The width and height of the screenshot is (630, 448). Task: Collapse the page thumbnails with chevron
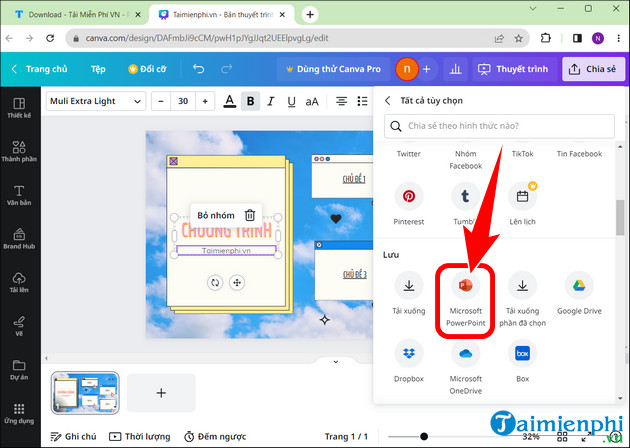click(336, 362)
